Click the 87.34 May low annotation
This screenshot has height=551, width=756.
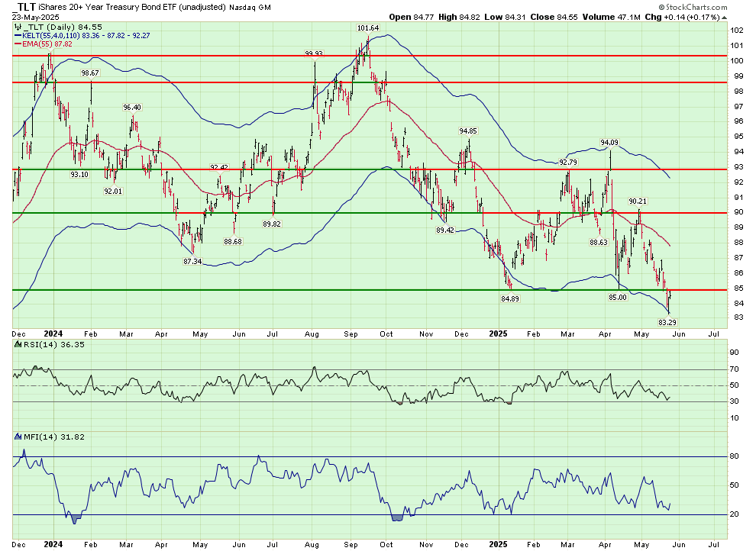coord(192,261)
